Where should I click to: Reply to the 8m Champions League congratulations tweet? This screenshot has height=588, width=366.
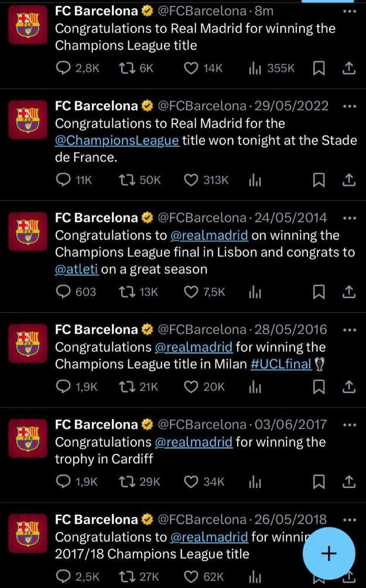(x=63, y=68)
